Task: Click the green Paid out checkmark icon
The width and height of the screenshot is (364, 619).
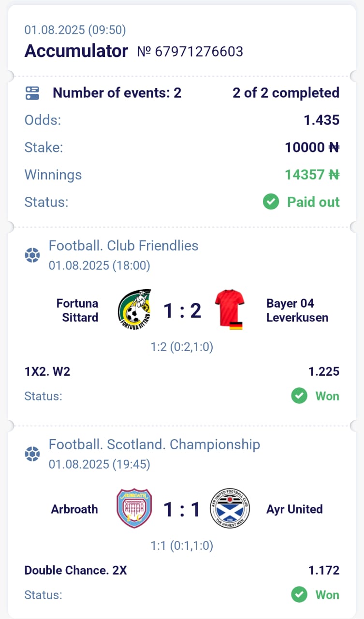Action: tap(271, 202)
